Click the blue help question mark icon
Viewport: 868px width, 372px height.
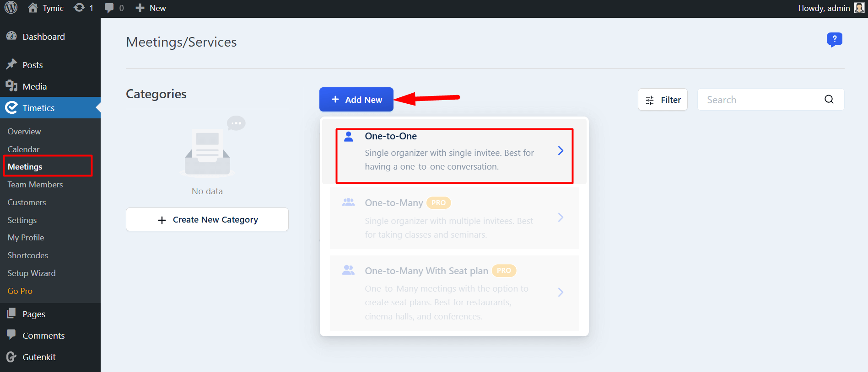pos(835,39)
